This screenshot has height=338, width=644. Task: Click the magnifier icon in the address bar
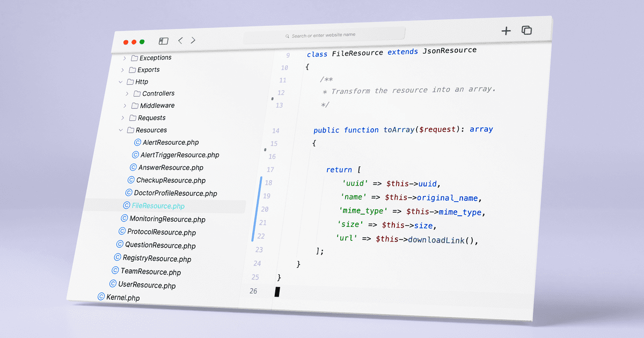tap(287, 36)
